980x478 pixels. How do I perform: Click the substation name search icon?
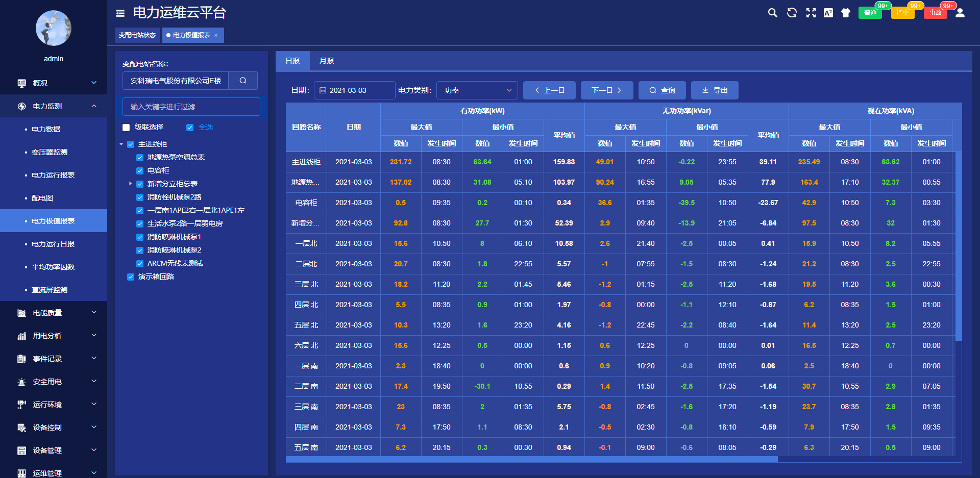(x=243, y=81)
